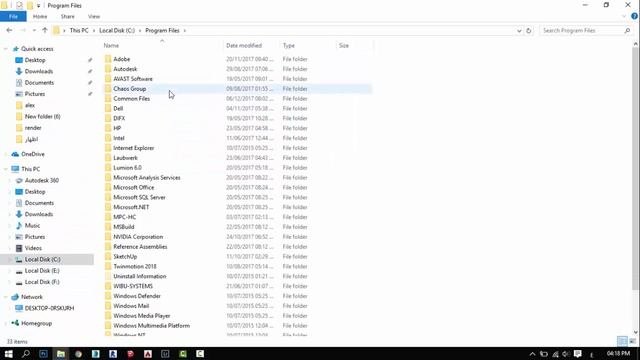Screen dimensions: 640x360
Task: Select the Lumion 6.0 folder icon
Action: click(x=108, y=168)
